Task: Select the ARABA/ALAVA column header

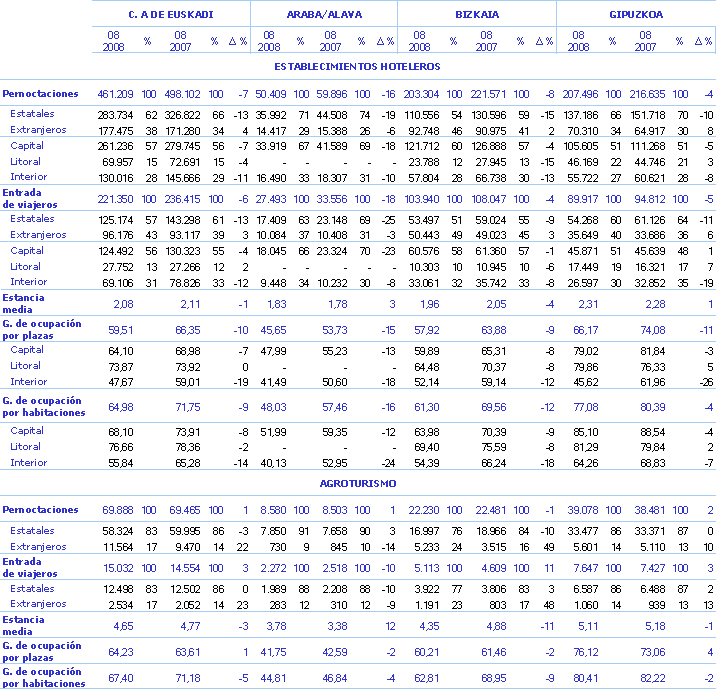Action: (x=324, y=15)
